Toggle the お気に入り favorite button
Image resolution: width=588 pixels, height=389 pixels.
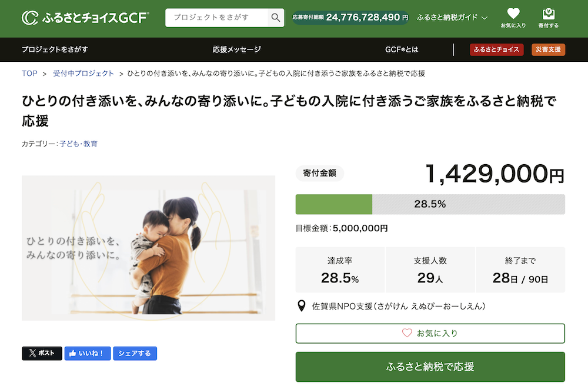430,333
